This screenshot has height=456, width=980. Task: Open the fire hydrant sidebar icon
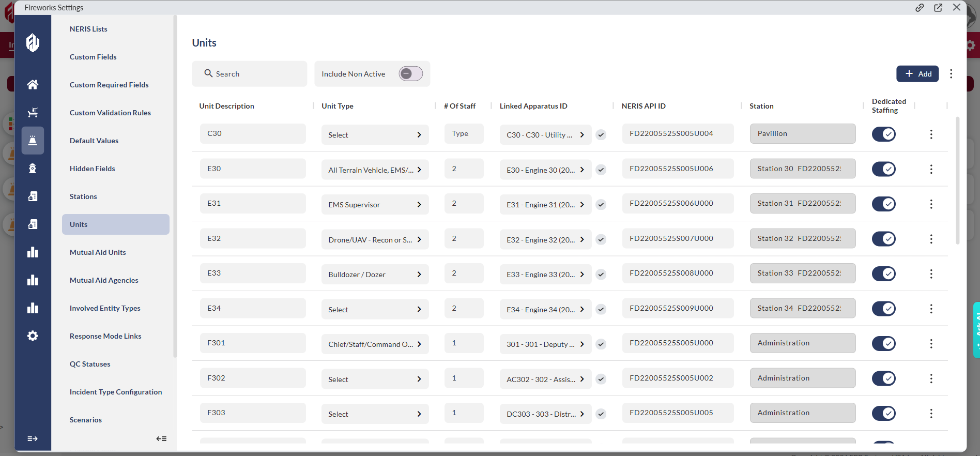pyautogui.click(x=33, y=169)
